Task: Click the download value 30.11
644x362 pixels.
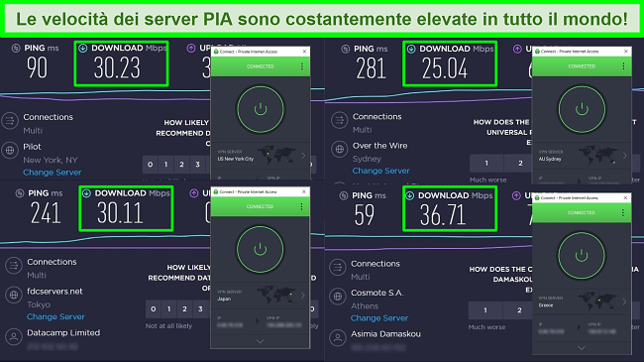Action: point(120,213)
